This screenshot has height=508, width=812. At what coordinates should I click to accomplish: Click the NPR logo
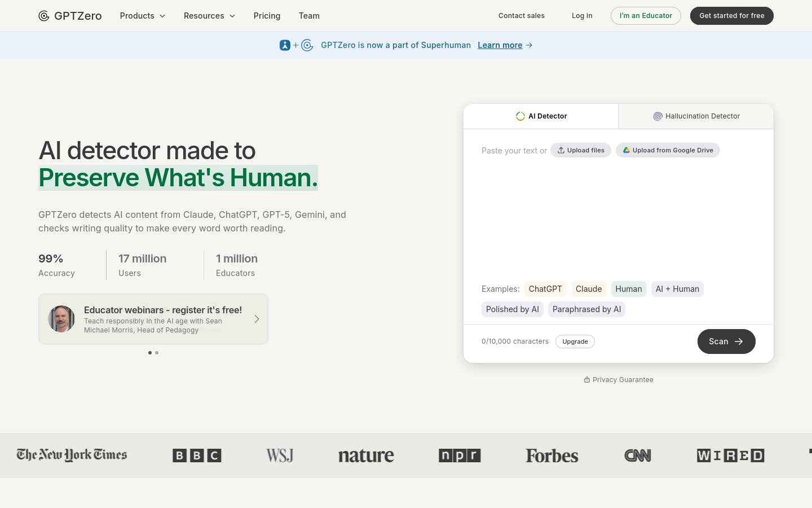(x=460, y=456)
